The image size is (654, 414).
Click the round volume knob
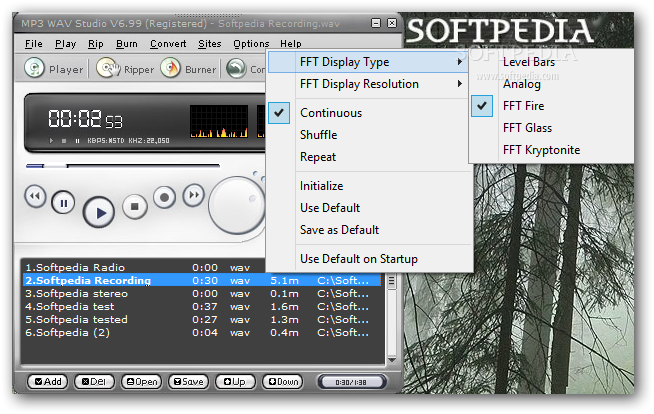pos(237,205)
